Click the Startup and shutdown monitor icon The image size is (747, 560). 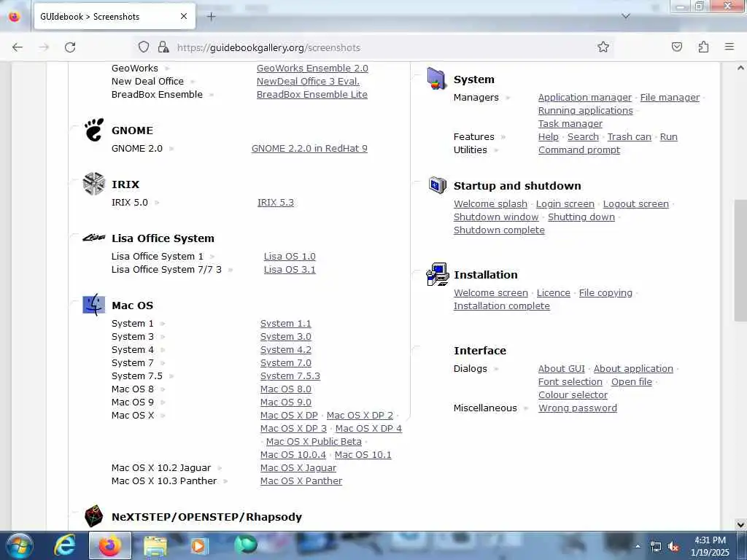click(x=438, y=185)
